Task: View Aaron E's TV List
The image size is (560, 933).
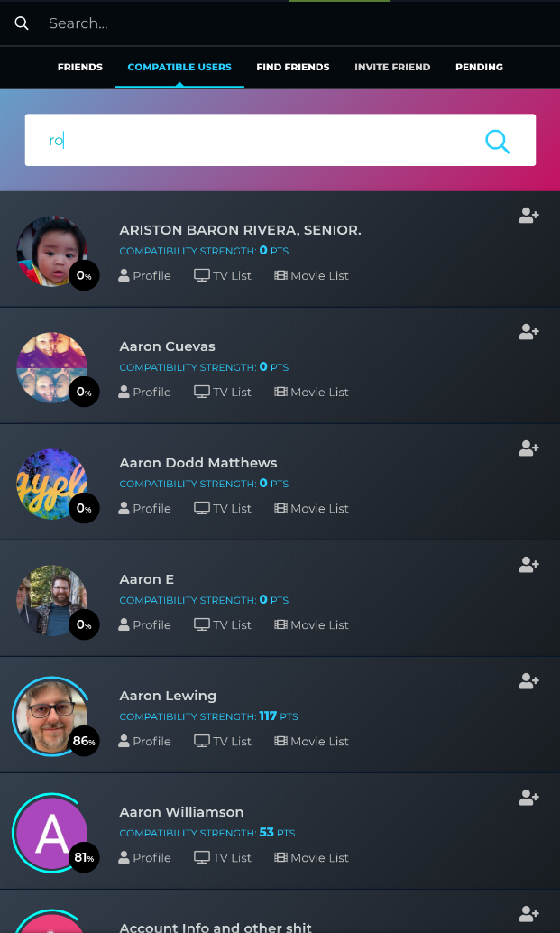Action: click(223, 624)
